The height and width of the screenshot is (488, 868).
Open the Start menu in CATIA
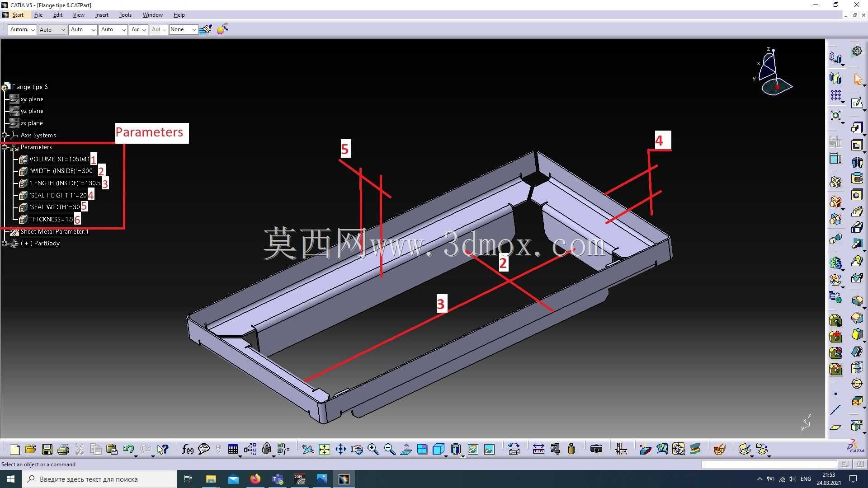coord(18,15)
